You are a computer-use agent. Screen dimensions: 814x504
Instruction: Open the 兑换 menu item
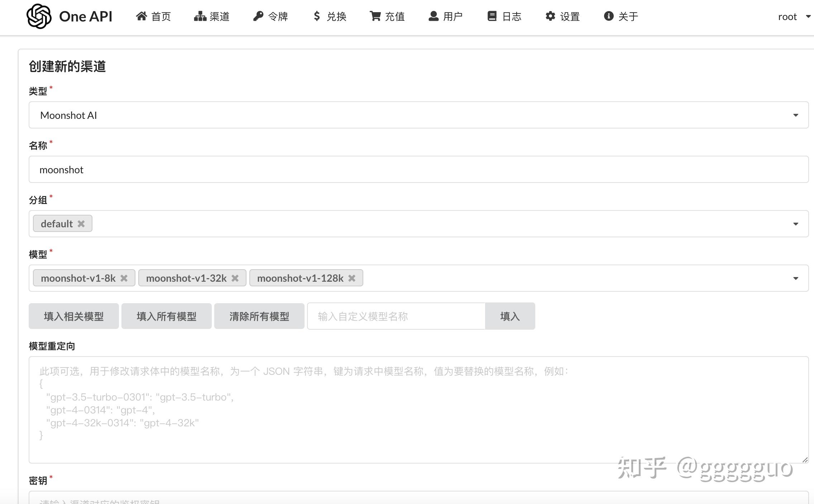coord(330,16)
